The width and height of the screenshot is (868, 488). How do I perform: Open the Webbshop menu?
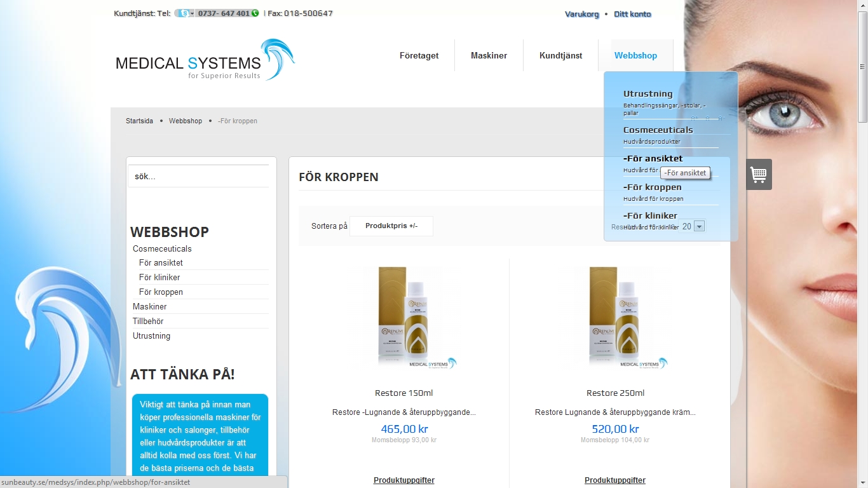pos(635,55)
